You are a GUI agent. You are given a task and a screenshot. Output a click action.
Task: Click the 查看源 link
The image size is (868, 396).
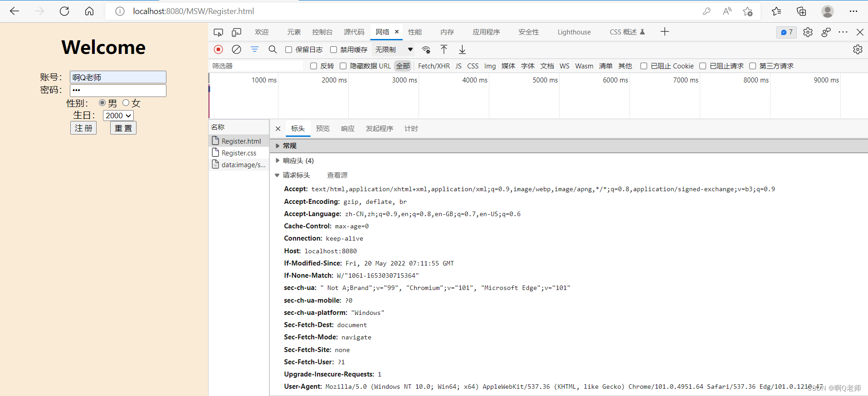pyautogui.click(x=337, y=175)
